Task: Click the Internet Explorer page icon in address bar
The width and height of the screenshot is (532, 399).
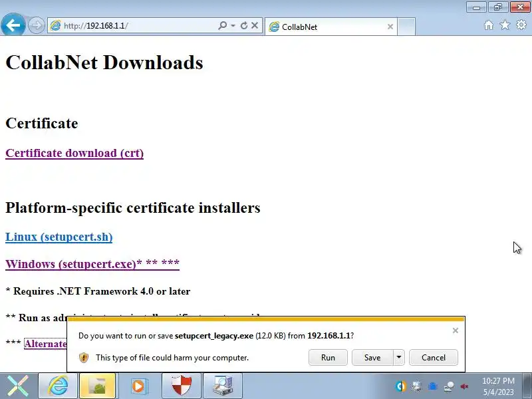Action: (x=55, y=25)
